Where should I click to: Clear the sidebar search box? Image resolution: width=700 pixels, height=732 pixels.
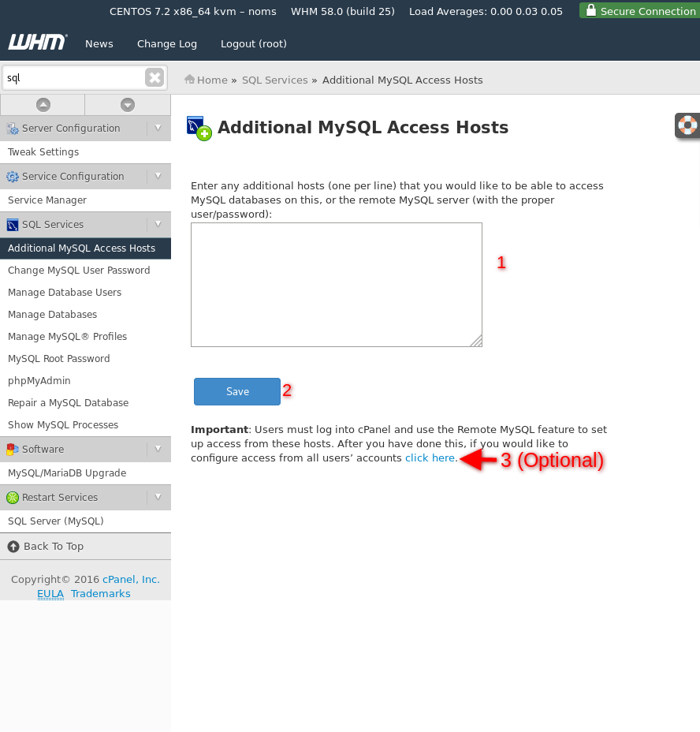(x=155, y=77)
